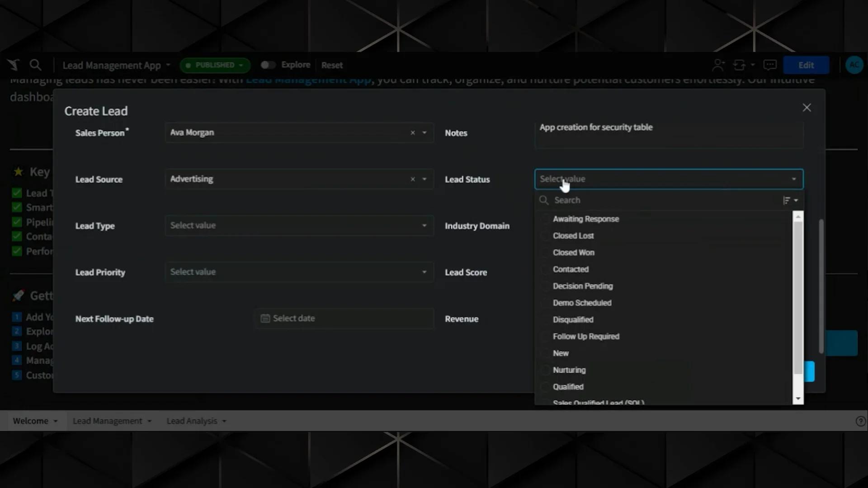Click the search icon in the Lead Status list
This screenshot has height=488, width=868.
pyautogui.click(x=544, y=200)
